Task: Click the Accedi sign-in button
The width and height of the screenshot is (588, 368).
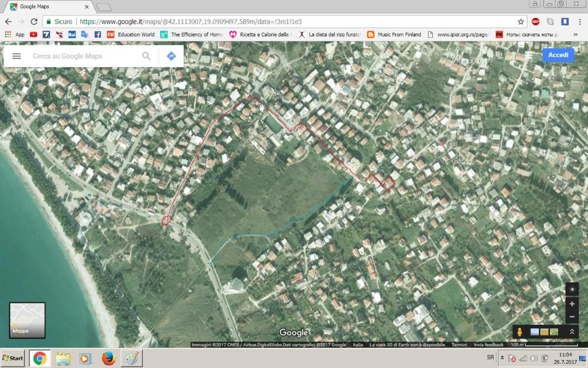Action: [558, 55]
